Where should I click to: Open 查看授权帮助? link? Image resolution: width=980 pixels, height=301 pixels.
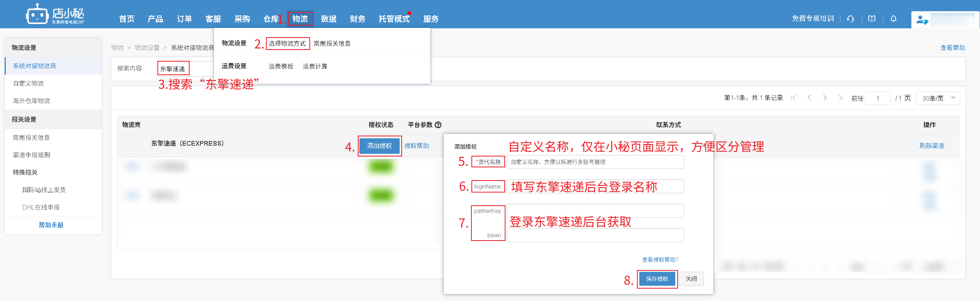(660, 260)
